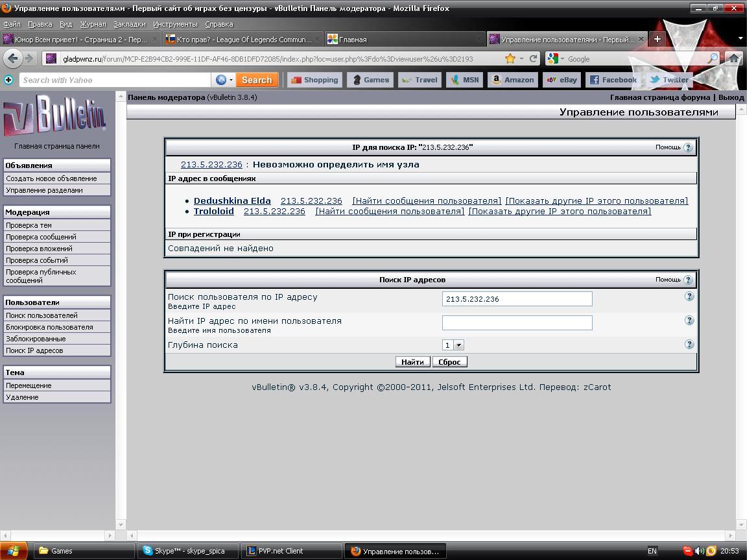Open the Travel toolbar button

point(419,80)
